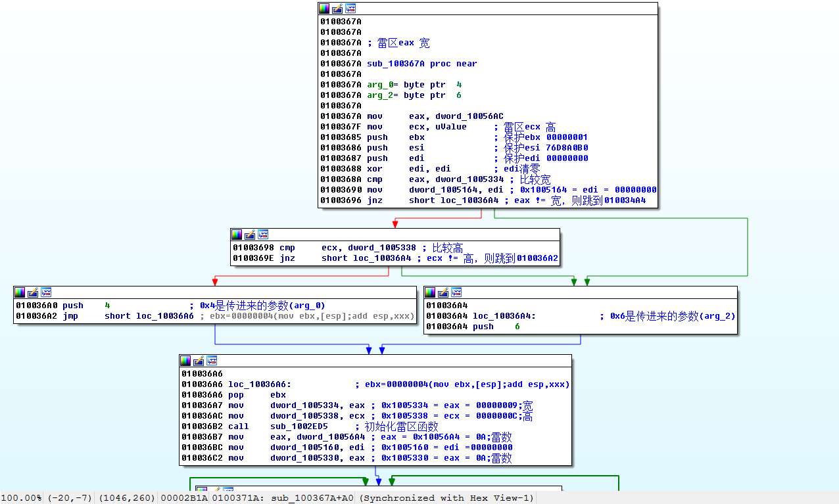The width and height of the screenshot is (839, 504).
Task: Click 'mov dword_1005334, eax' instruction
Action: [297, 405]
